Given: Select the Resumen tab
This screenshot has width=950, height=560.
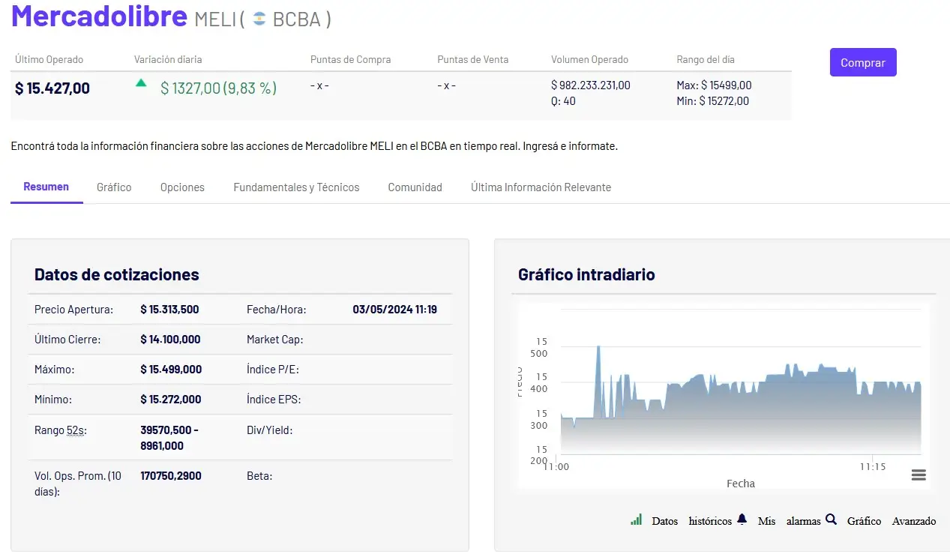Looking at the screenshot, I should coord(46,187).
